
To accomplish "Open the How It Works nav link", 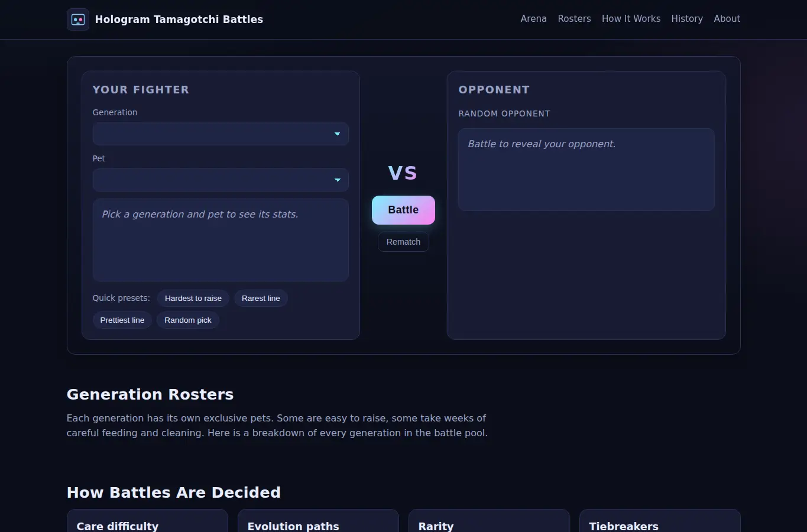I will (631, 19).
